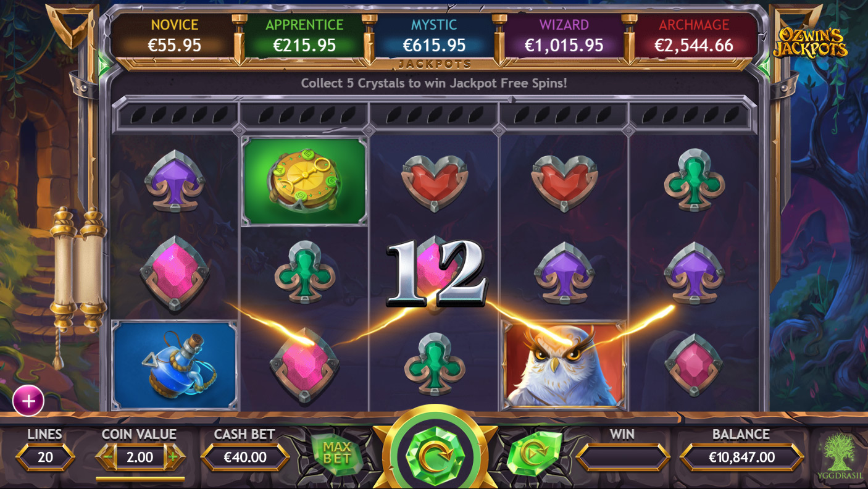868x489 pixels.
Task: Click the Cash Bet value field
Action: 245,458
